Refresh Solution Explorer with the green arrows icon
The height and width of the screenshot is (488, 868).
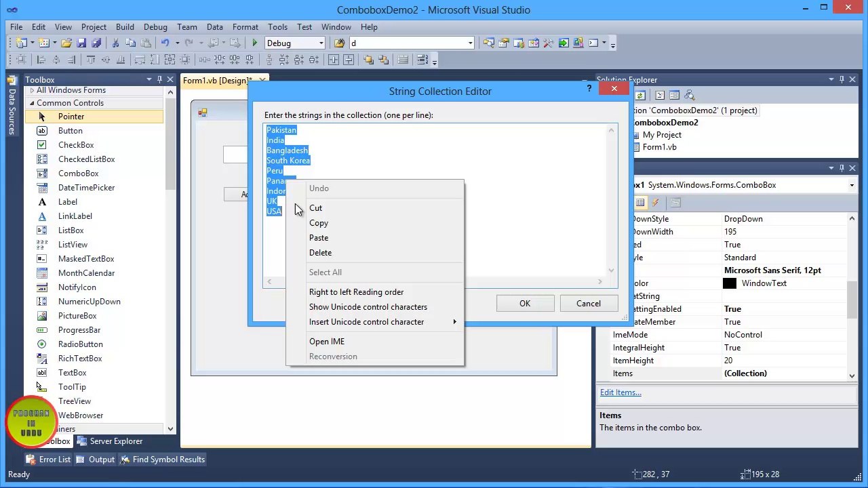(639, 96)
